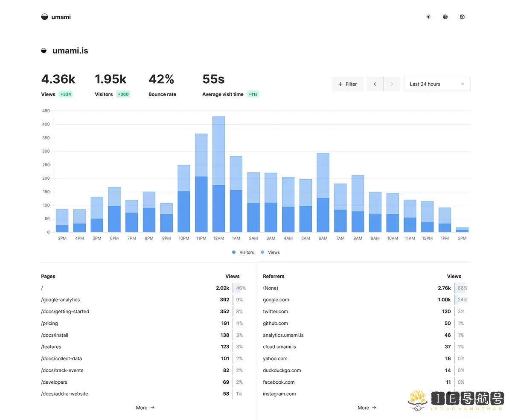
Task: Open the settings gear icon
Action: tap(462, 17)
